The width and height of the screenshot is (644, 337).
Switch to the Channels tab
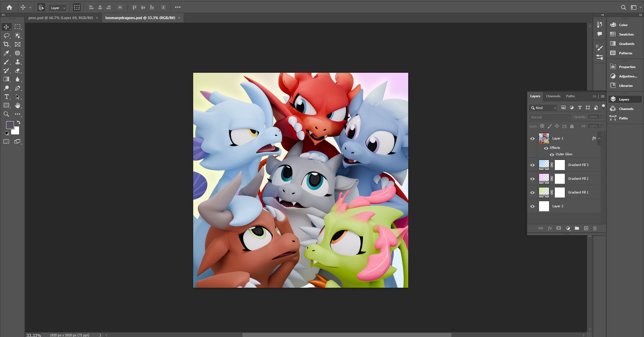pyautogui.click(x=553, y=96)
